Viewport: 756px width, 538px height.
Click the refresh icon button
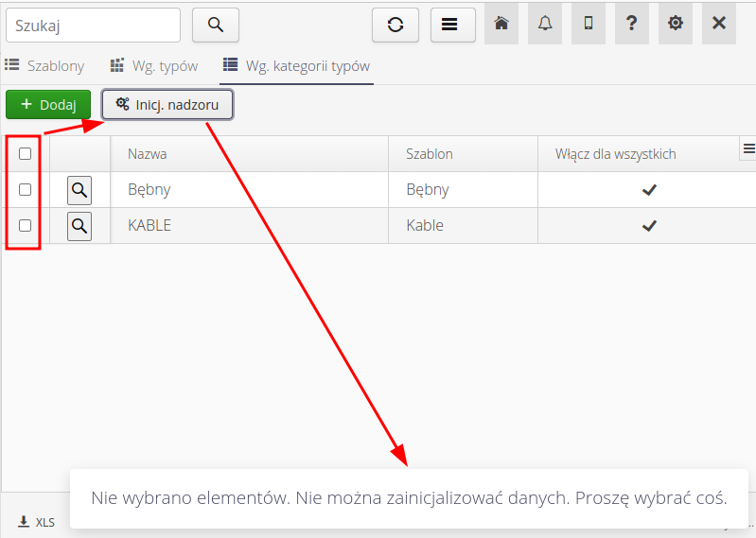coord(396,25)
